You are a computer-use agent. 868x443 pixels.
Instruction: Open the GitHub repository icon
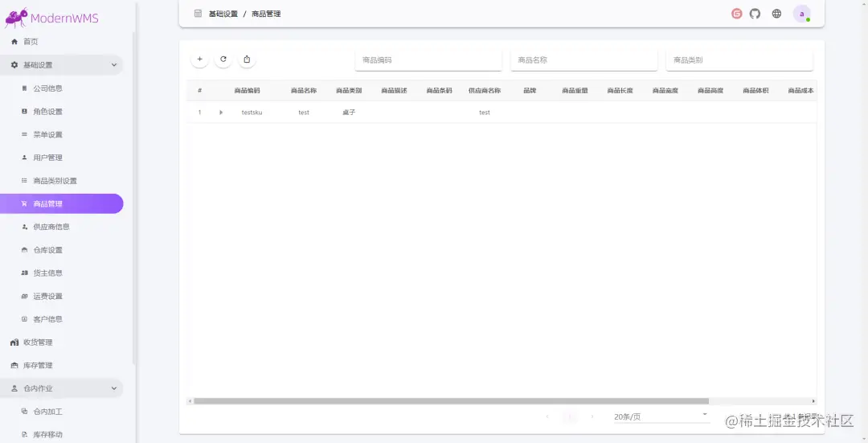tap(755, 14)
